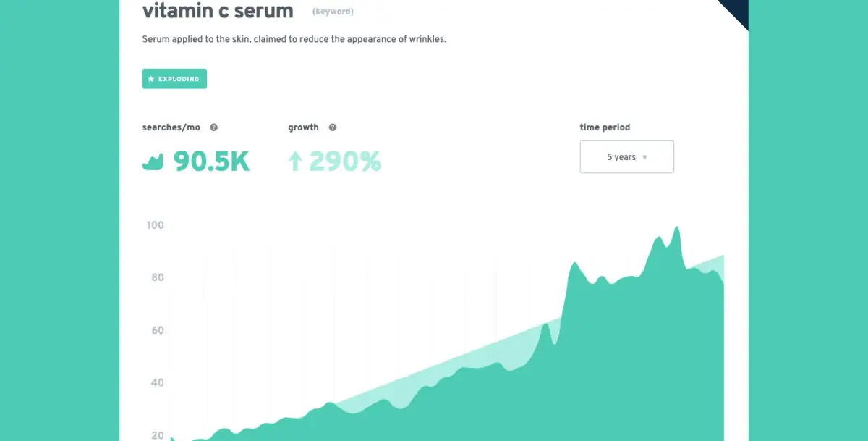868x441 pixels.
Task: Click the 80 label on the chart axis
Action: tap(157, 278)
